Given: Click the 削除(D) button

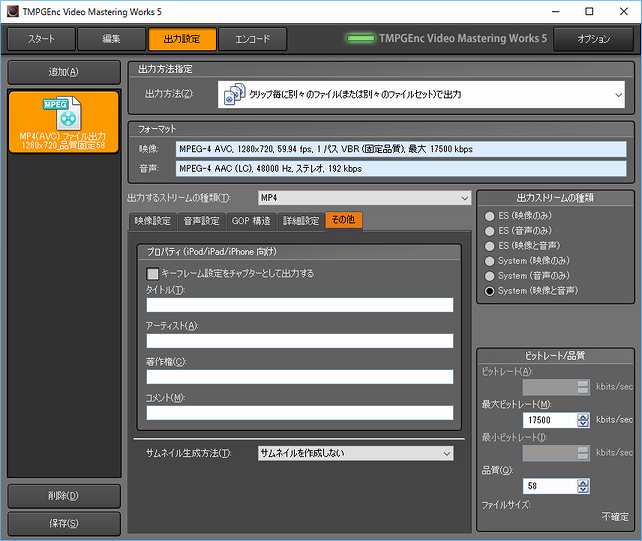Looking at the screenshot, I should click(64, 496).
